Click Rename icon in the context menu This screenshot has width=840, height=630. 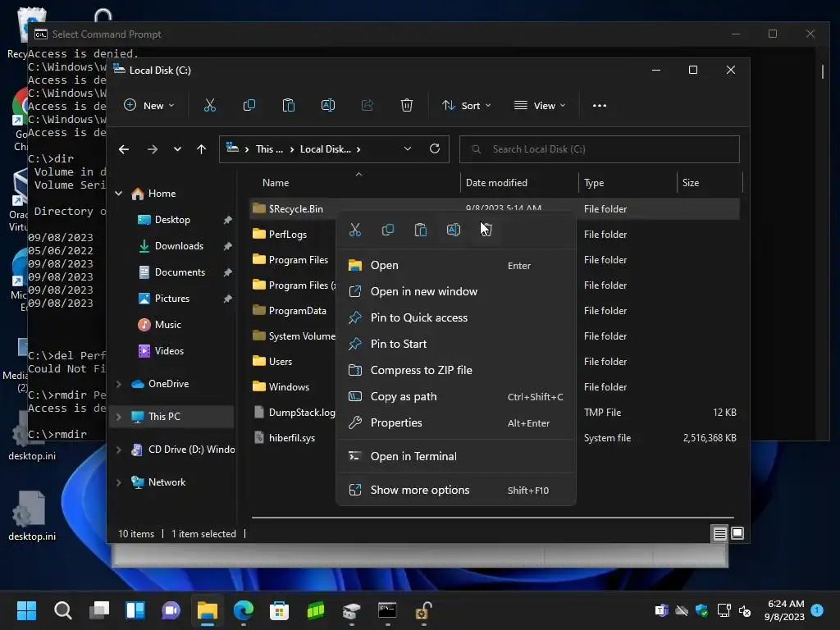click(453, 231)
